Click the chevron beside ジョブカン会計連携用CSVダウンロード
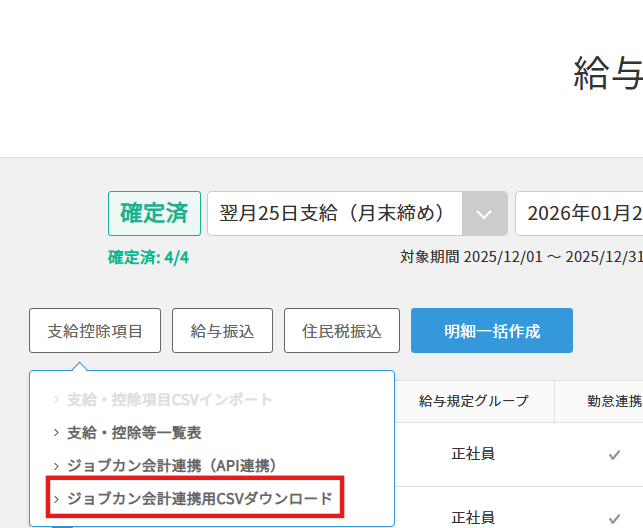Screen dimensions: 643x528 [56, 499]
